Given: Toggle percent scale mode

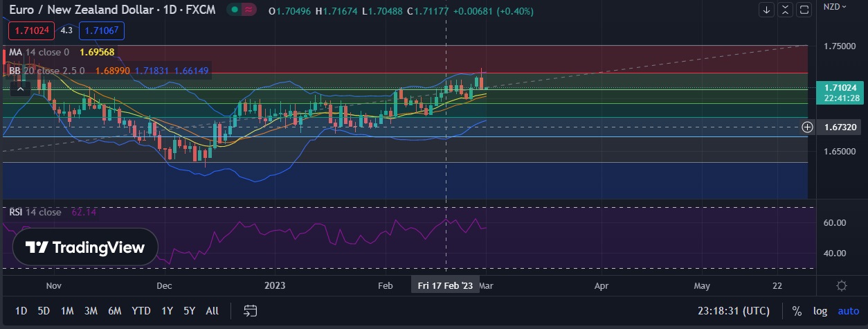Looking at the screenshot, I should [x=797, y=311].
